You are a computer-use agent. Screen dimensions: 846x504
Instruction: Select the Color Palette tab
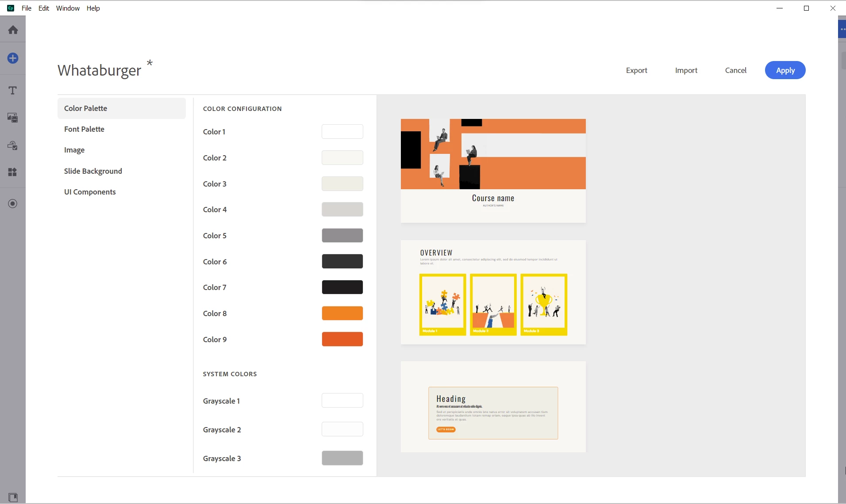pos(122,108)
